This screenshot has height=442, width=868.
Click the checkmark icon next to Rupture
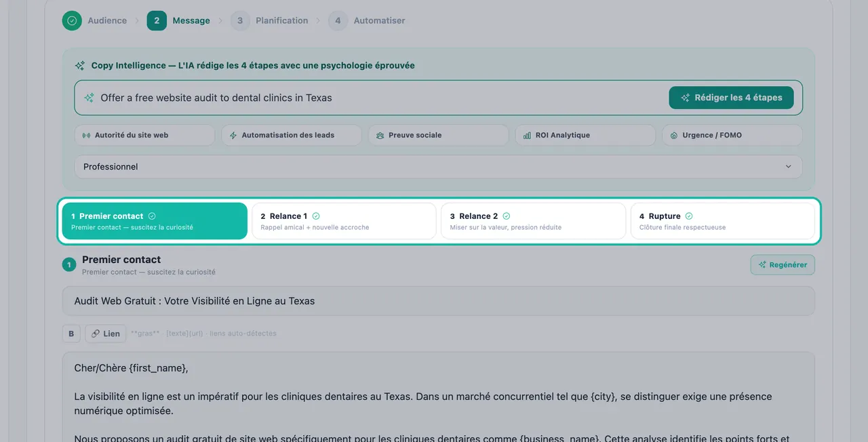(x=689, y=216)
